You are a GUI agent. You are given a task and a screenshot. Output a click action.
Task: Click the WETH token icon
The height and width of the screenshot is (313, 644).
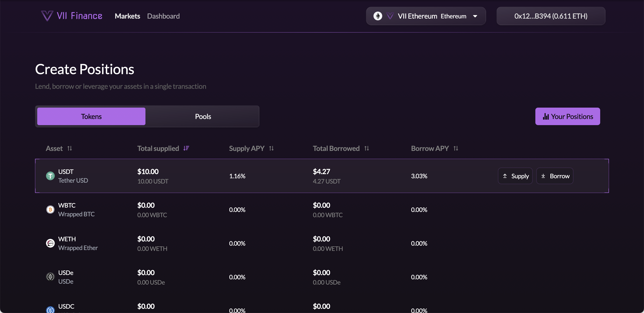[50, 243]
